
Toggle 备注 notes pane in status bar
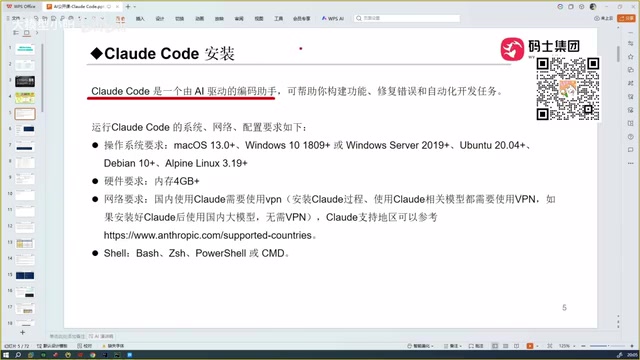pos(453,346)
